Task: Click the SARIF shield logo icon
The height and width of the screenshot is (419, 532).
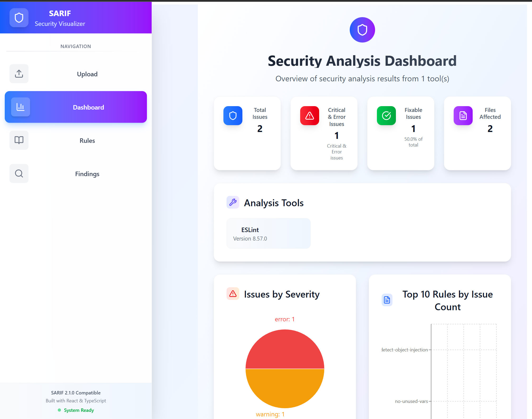Action: [19, 18]
